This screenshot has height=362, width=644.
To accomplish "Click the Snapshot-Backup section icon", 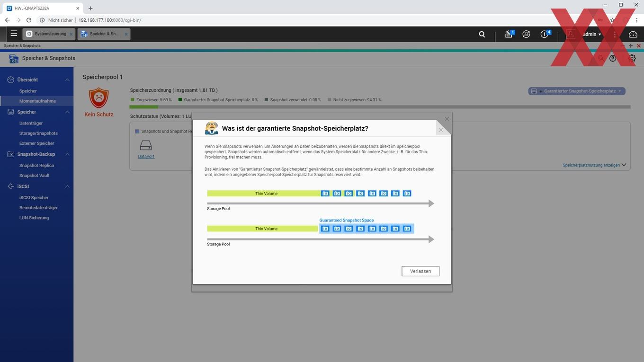I will 10,154.
